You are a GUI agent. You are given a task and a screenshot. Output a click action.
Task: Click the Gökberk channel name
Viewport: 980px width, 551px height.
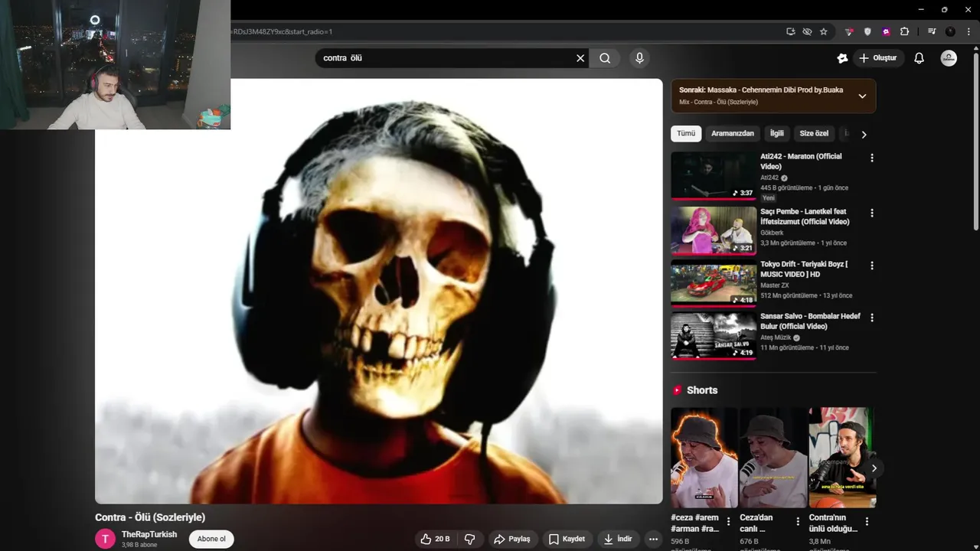click(772, 233)
